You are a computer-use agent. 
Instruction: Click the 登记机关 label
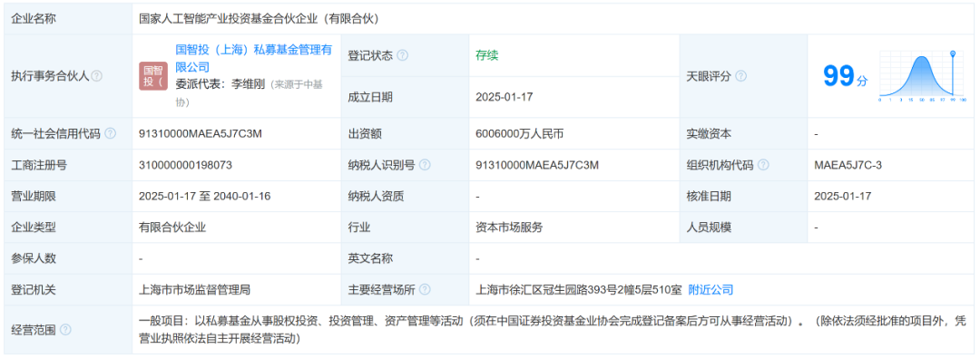(x=34, y=290)
